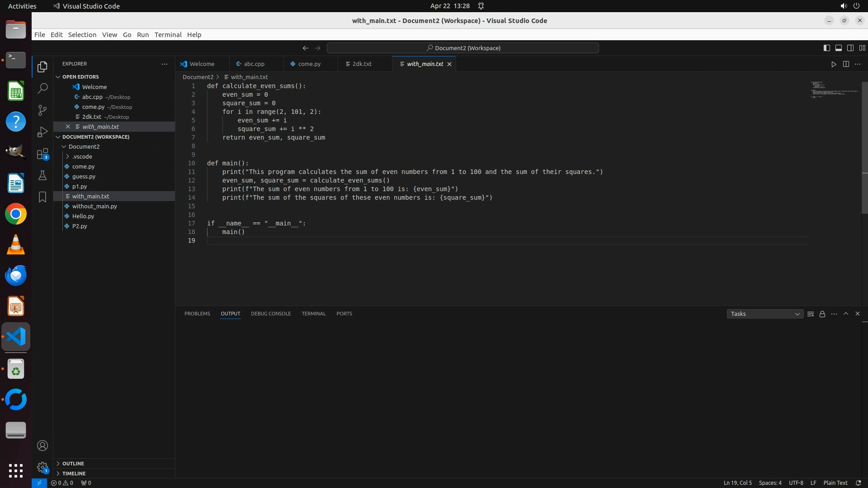Open the Tasks output channel dropdown
The width and height of the screenshot is (868, 488).
coord(764,314)
